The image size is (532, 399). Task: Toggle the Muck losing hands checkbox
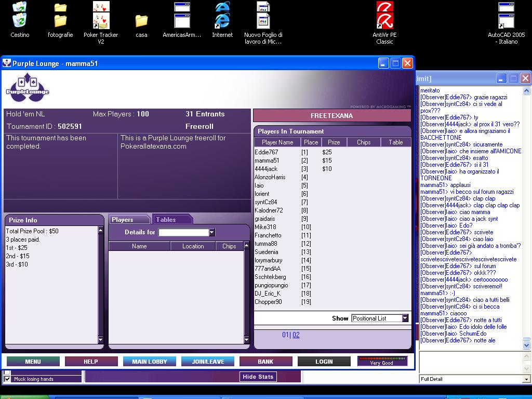tap(7, 379)
